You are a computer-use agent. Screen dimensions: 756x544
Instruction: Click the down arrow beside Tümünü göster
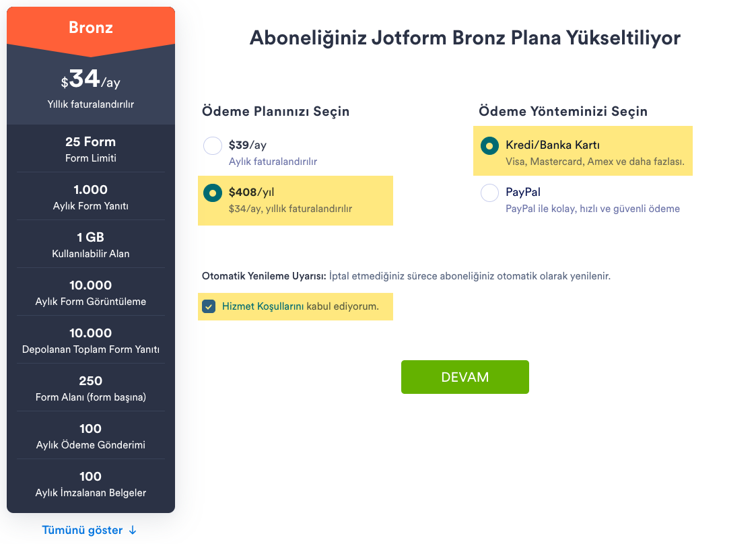point(133,530)
